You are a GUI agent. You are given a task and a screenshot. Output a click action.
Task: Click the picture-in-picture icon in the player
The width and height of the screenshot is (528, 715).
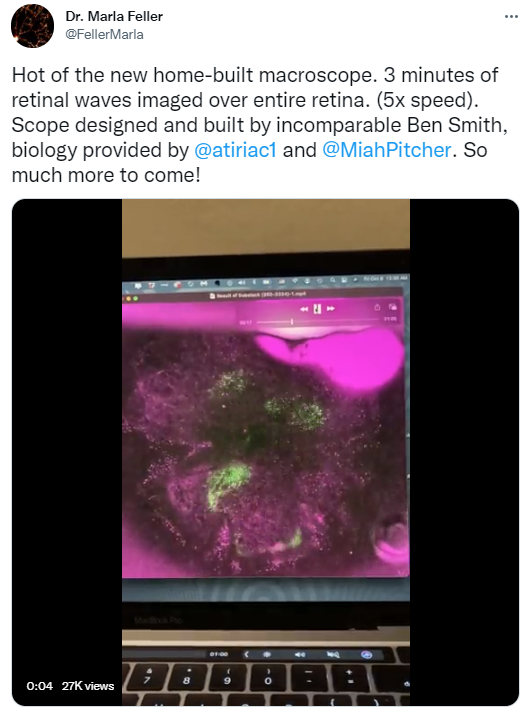pyautogui.click(x=393, y=306)
